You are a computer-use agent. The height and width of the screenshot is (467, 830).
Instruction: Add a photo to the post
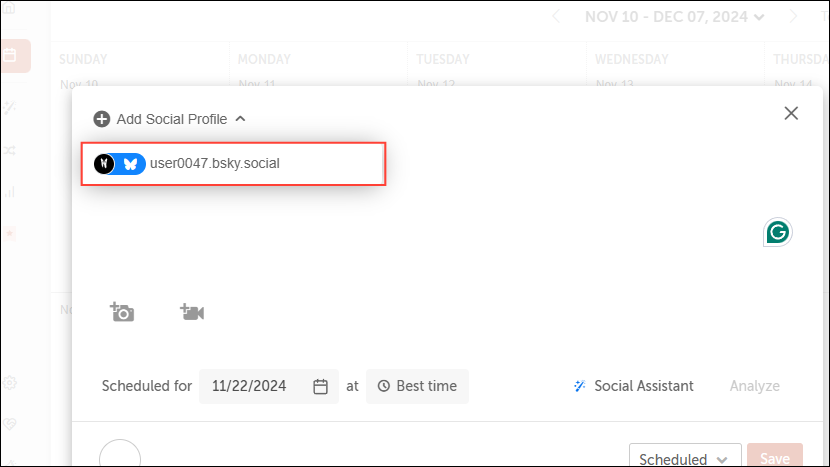click(122, 312)
